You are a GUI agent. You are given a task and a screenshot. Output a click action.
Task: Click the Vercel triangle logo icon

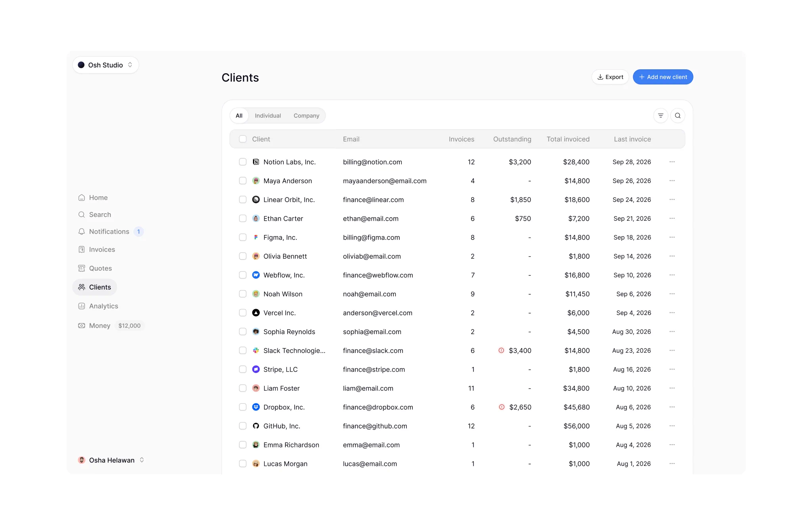(256, 313)
